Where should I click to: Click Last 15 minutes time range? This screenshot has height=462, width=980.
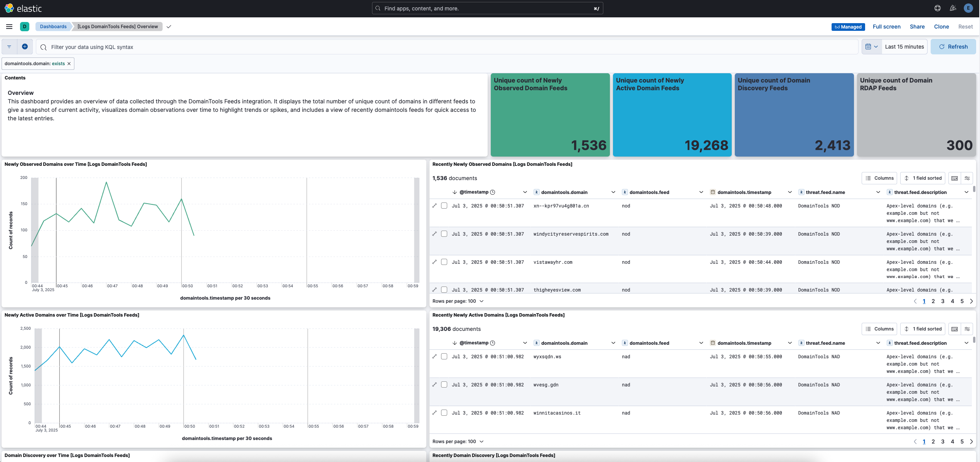(904, 47)
